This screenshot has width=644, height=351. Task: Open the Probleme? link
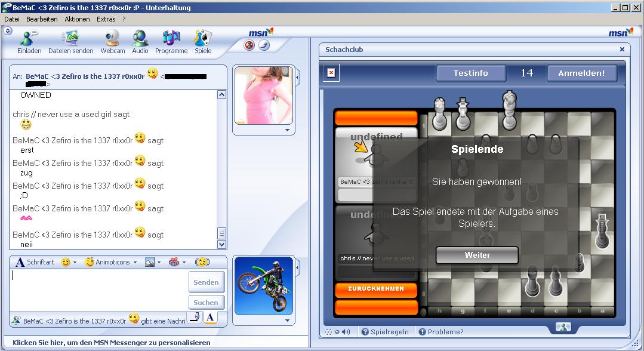click(x=441, y=332)
